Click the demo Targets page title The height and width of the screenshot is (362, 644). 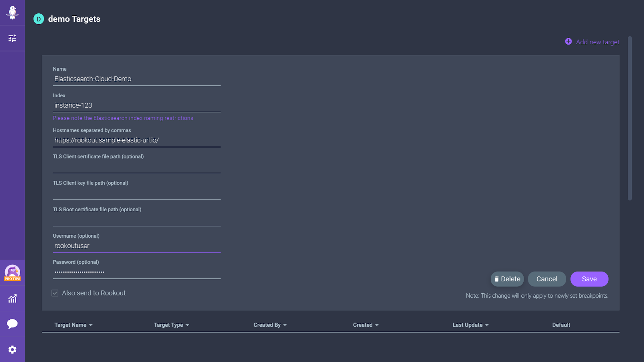point(74,19)
